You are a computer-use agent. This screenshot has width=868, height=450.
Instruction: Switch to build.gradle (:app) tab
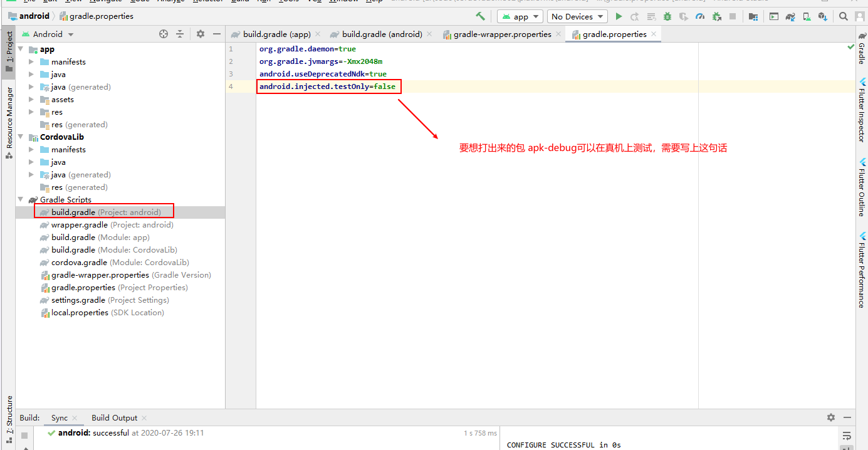coord(275,34)
